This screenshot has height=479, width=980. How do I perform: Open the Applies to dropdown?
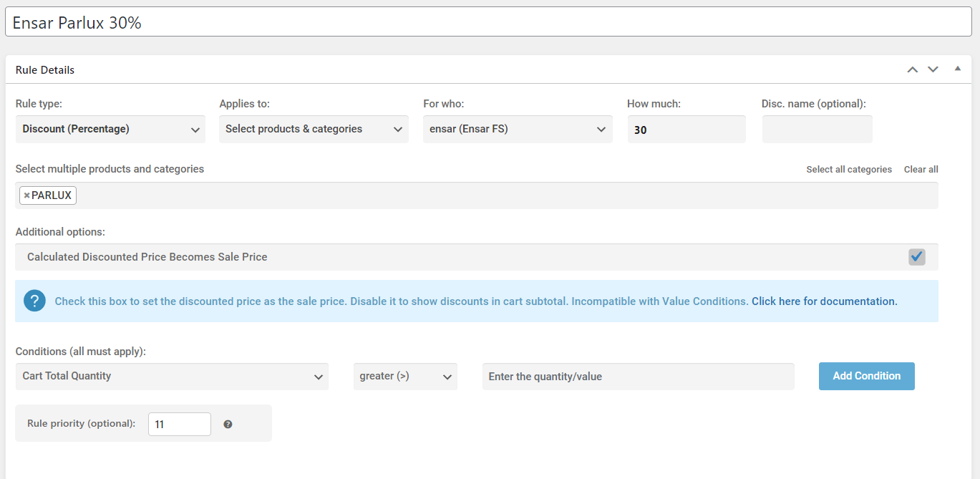pyautogui.click(x=314, y=130)
